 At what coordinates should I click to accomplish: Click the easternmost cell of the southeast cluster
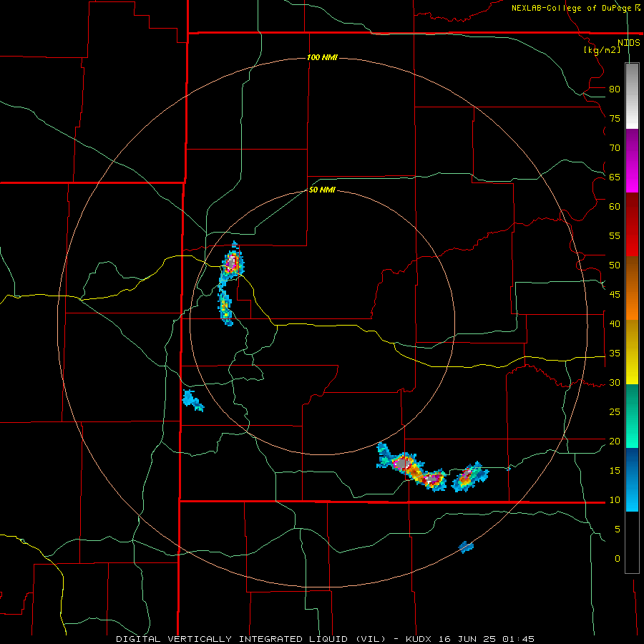[469, 477]
